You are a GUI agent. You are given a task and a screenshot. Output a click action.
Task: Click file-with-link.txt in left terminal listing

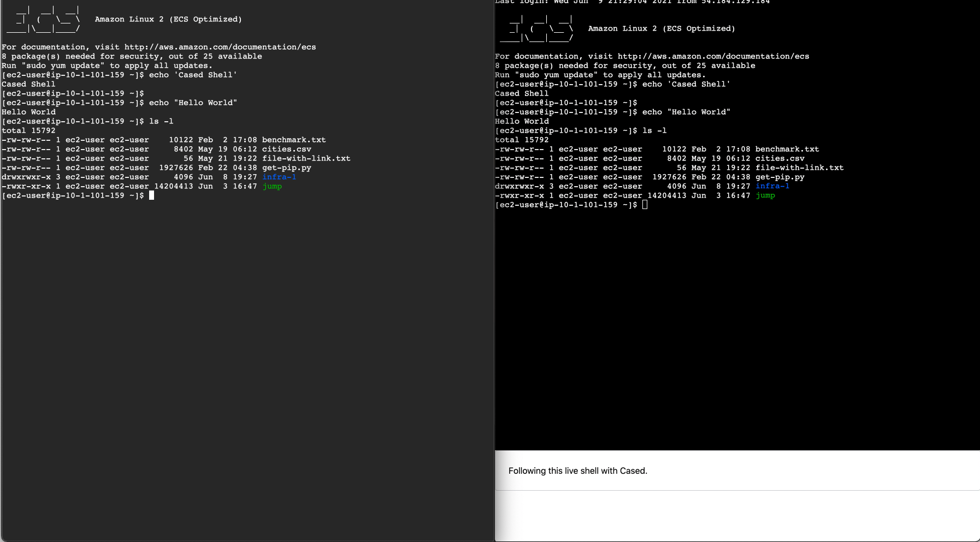coord(306,158)
